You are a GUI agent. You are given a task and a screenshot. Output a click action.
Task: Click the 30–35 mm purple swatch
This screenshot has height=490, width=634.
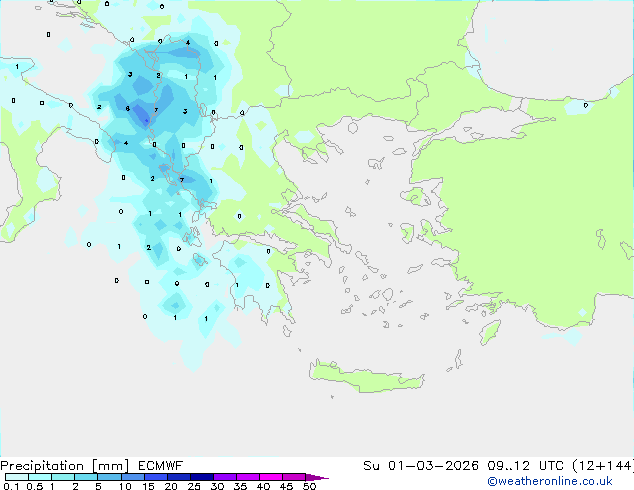click(x=224, y=477)
